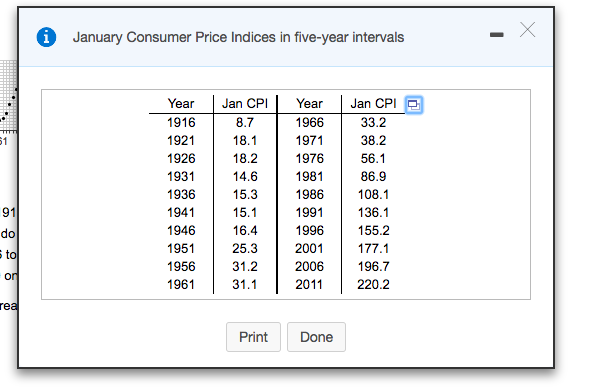
Task: Select the first Year column header
Action: (x=181, y=103)
